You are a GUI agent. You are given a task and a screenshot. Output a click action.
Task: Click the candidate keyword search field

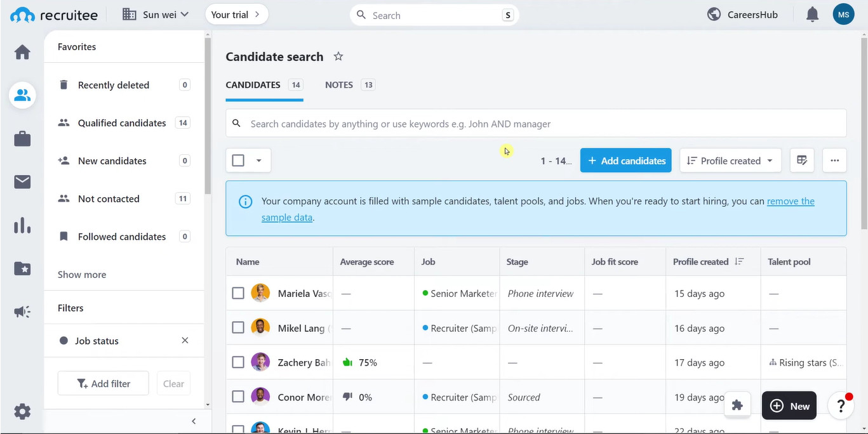540,124
